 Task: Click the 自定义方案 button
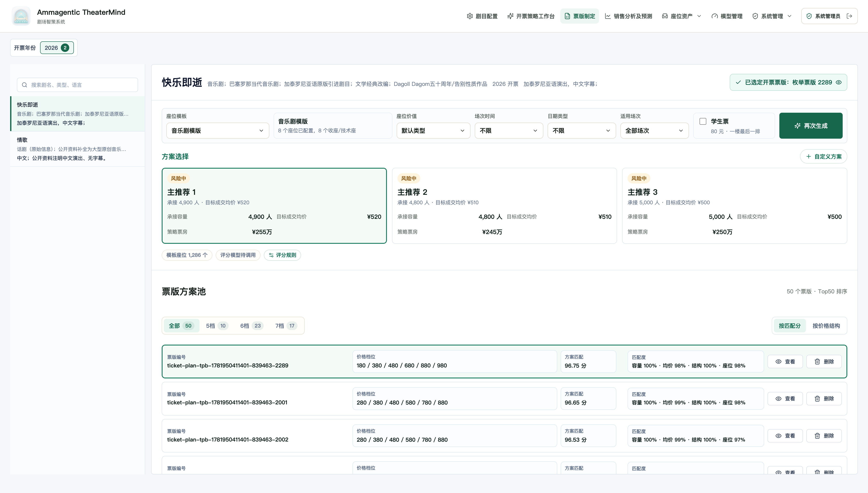824,156
